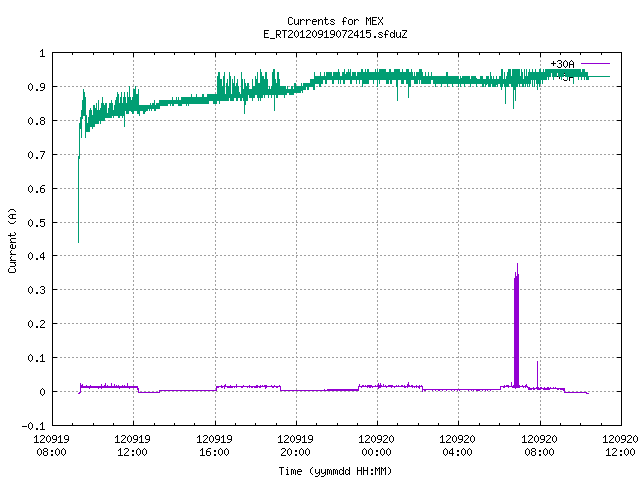Click x-axis label 120920 04:00
The height and width of the screenshot is (480, 640).
pyautogui.click(x=457, y=445)
